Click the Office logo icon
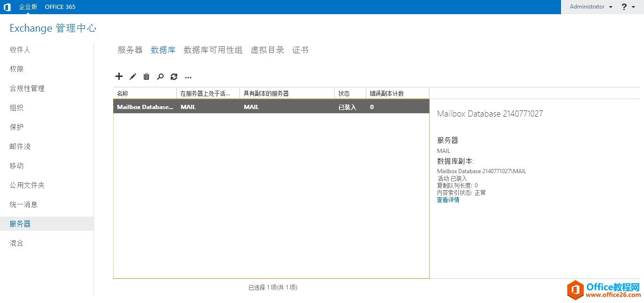 [7, 7]
